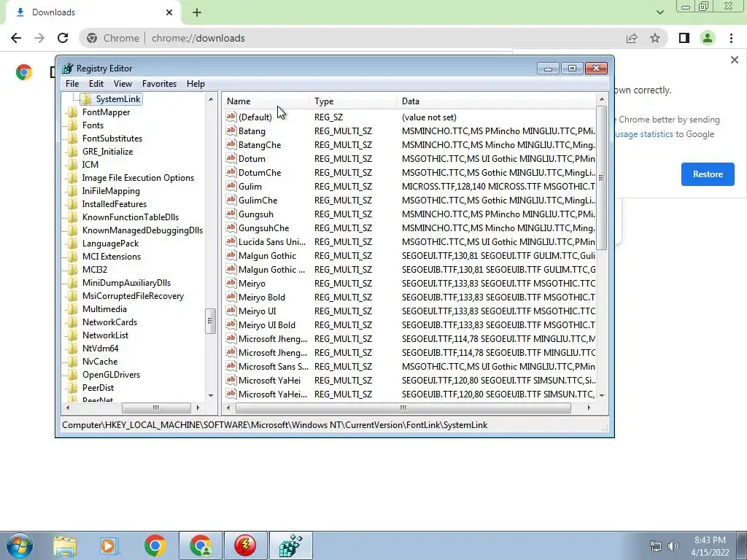
Task: Select the NetworkList key
Action: 105,335
